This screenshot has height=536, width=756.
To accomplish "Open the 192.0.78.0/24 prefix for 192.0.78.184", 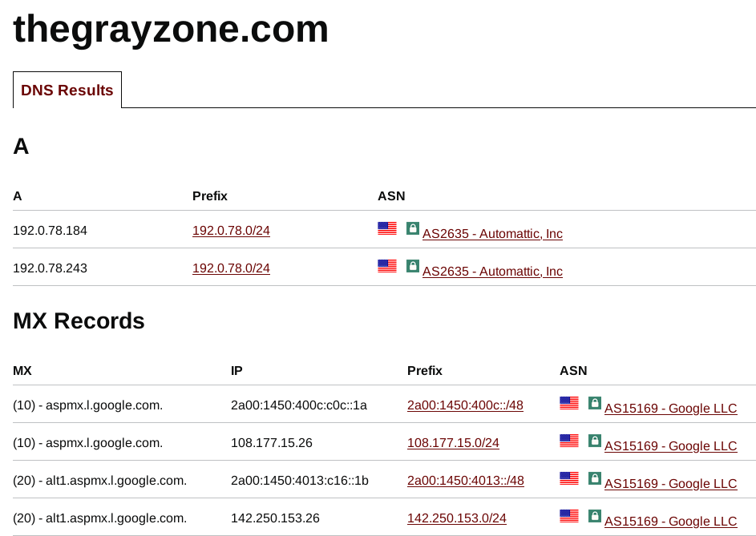I will click(231, 231).
